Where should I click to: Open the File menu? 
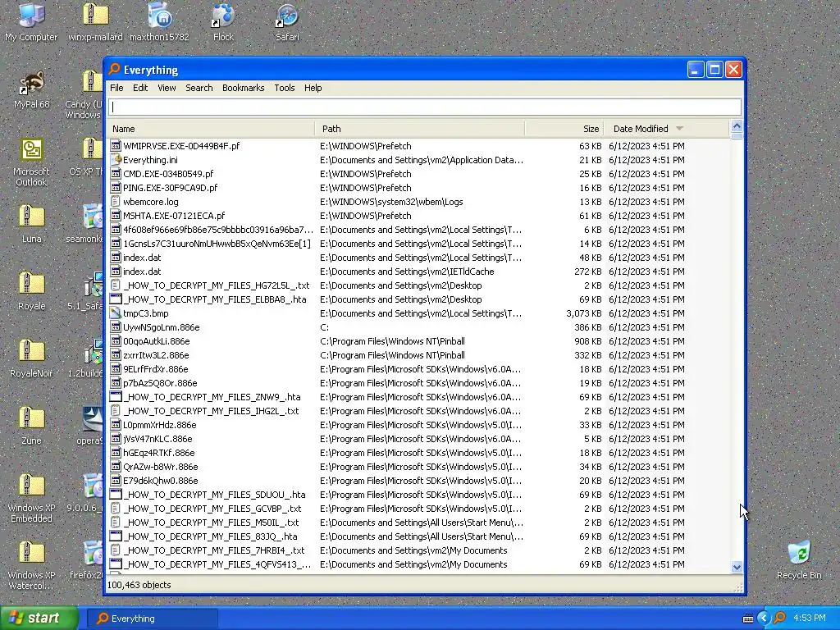tap(116, 88)
